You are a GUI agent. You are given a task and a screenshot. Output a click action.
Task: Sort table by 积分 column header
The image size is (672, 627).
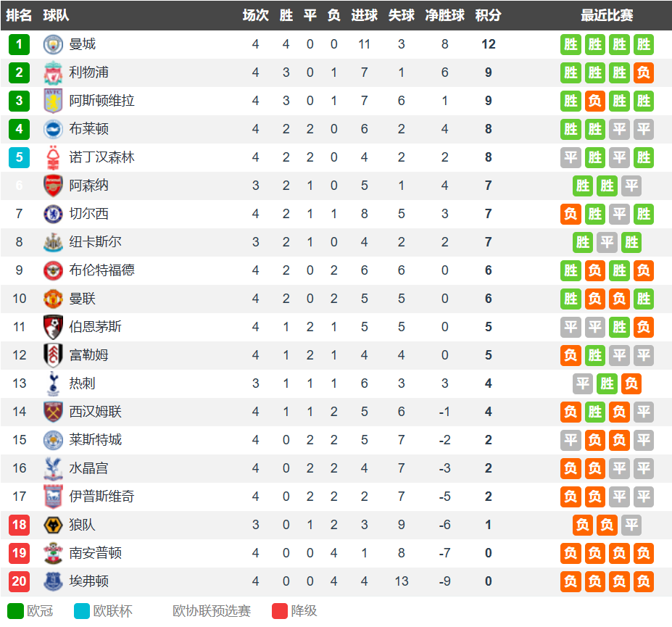(x=488, y=15)
